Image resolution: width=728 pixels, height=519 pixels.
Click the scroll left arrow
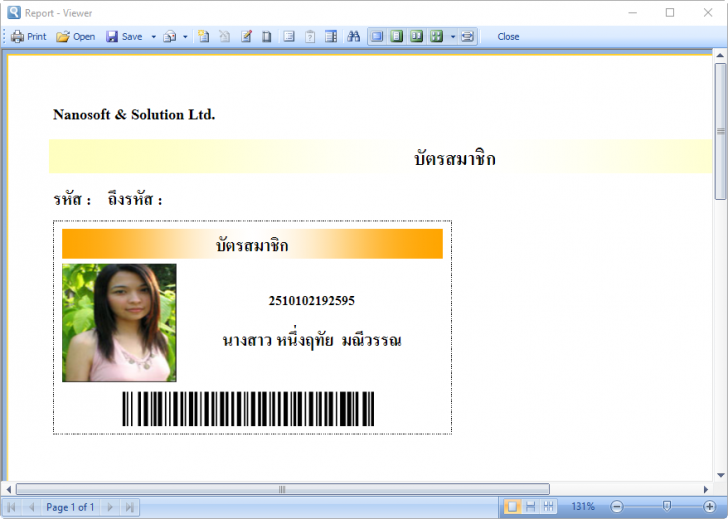[x=8, y=489]
